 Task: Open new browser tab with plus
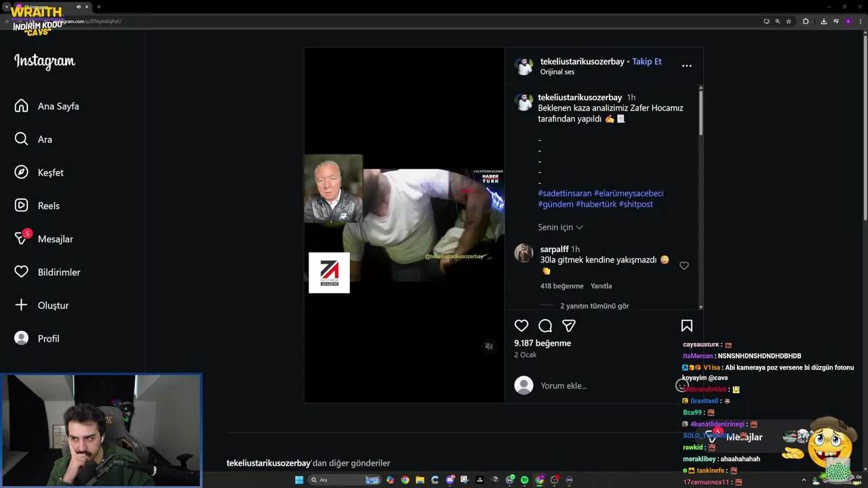click(98, 7)
